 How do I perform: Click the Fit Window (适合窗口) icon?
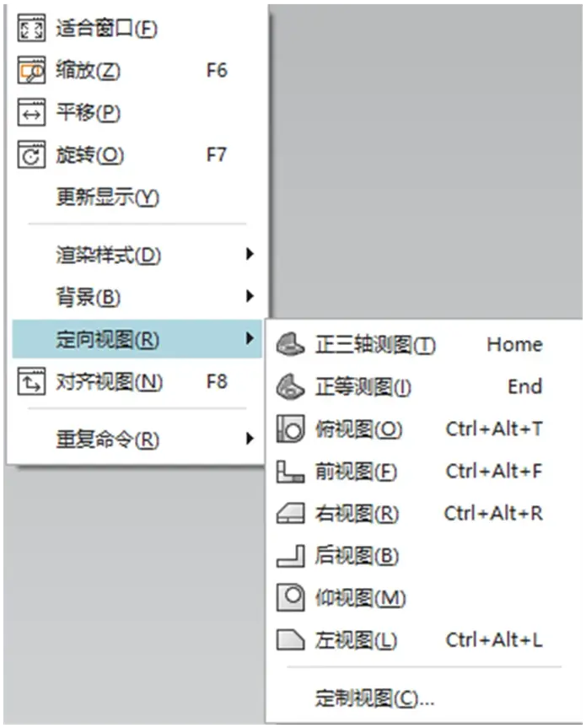[x=31, y=29]
